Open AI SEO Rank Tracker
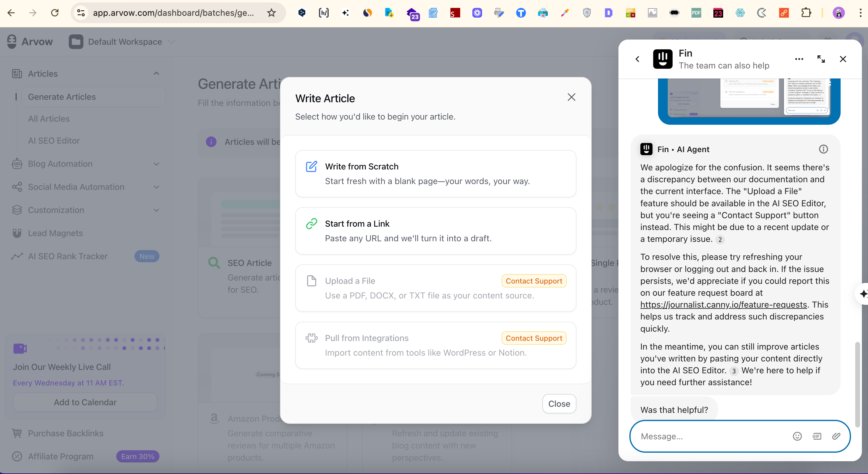Image resolution: width=868 pixels, height=474 pixels. 67,256
